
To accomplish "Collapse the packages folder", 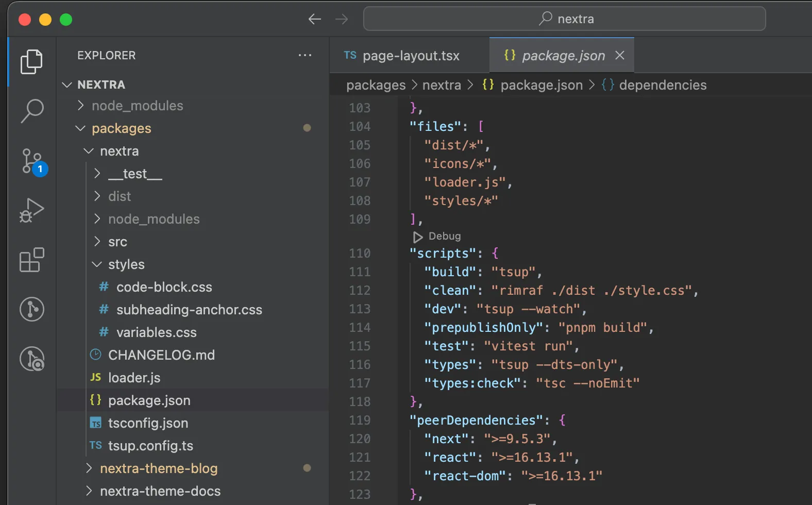I will tap(121, 128).
